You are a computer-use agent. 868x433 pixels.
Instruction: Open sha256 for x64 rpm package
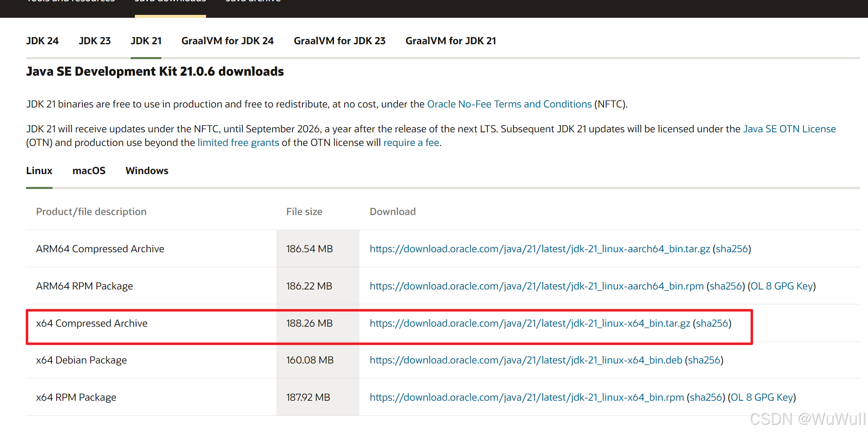coord(706,397)
